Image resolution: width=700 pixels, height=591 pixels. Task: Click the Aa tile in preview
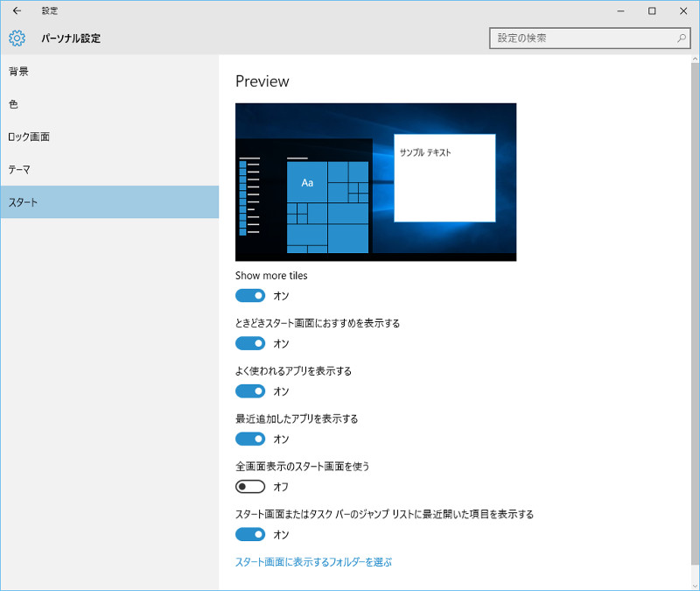[x=307, y=182]
